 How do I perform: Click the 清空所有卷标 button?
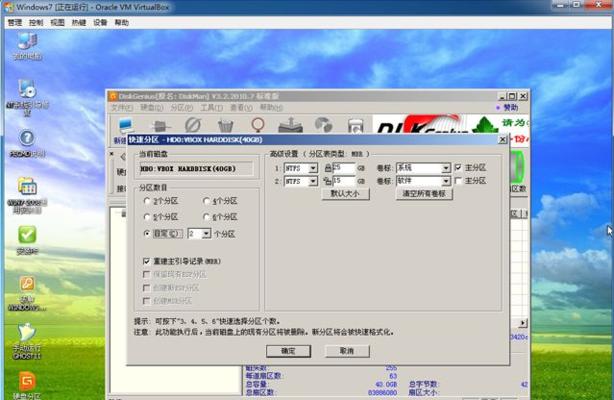(424, 194)
